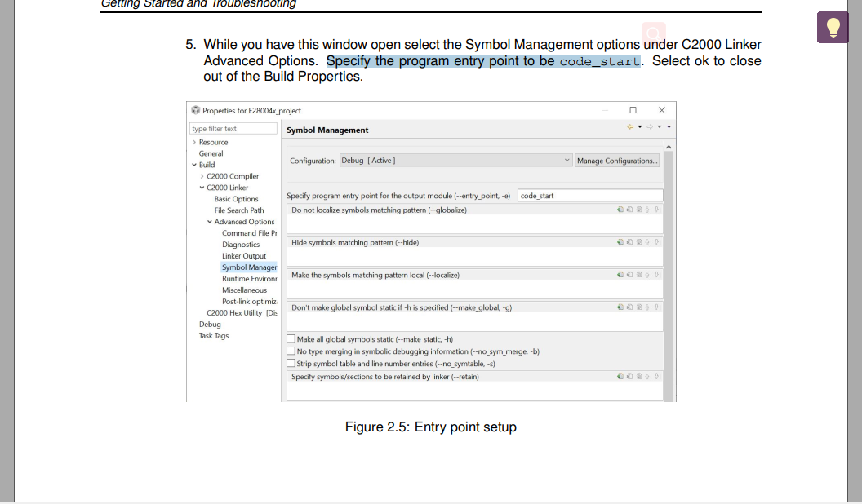Image resolution: width=862 pixels, height=504 pixels.
Task: Click the lightbulb hint button at the page edge
Action: (833, 27)
